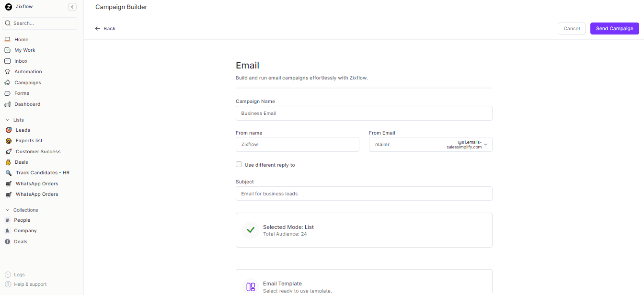Image resolution: width=644 pixels, height=295 pixels.
Task: Go Back using the arrow link
Action: pyautogui.click(x=105, y=29)
